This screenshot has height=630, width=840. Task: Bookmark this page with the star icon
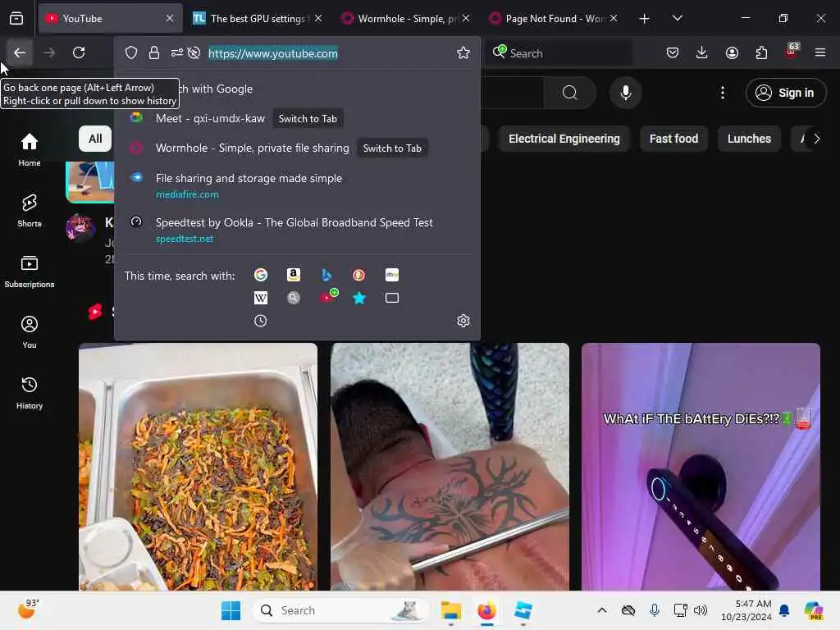(x=463, y=52)
